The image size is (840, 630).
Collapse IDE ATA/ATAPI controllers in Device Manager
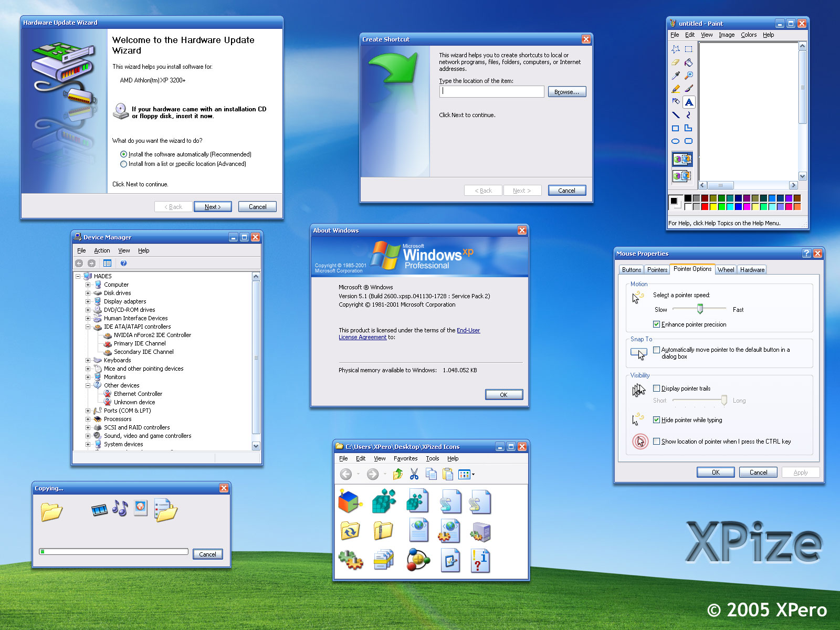[88, 327]
